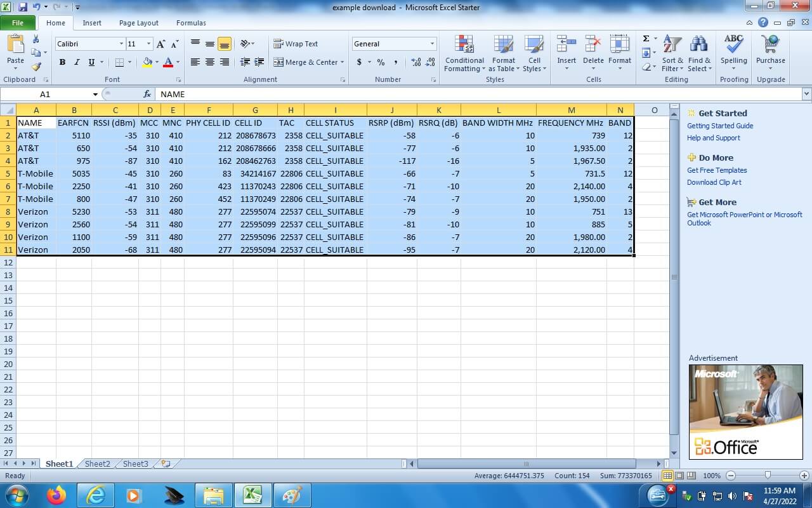812x508 pixels.
Task: Click the Purchase cart icon
Action: click(771, 46)
